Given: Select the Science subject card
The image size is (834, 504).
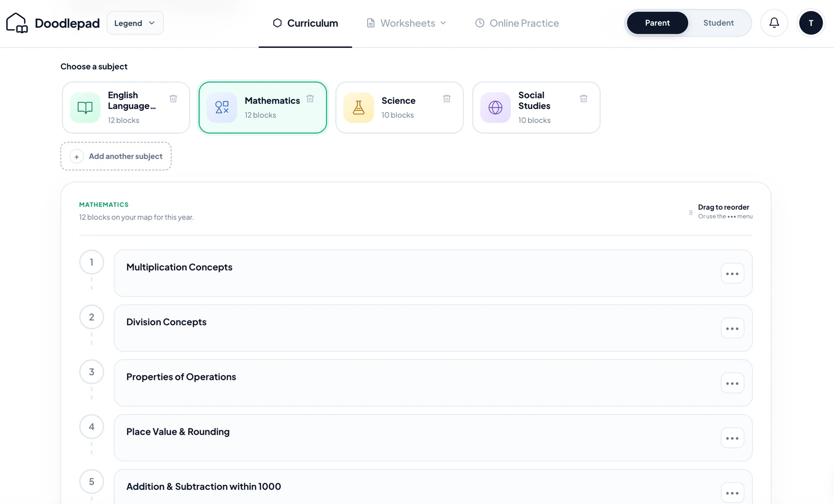Looking at the screenshot, I should pyautogui.click(x=400, y=107).
